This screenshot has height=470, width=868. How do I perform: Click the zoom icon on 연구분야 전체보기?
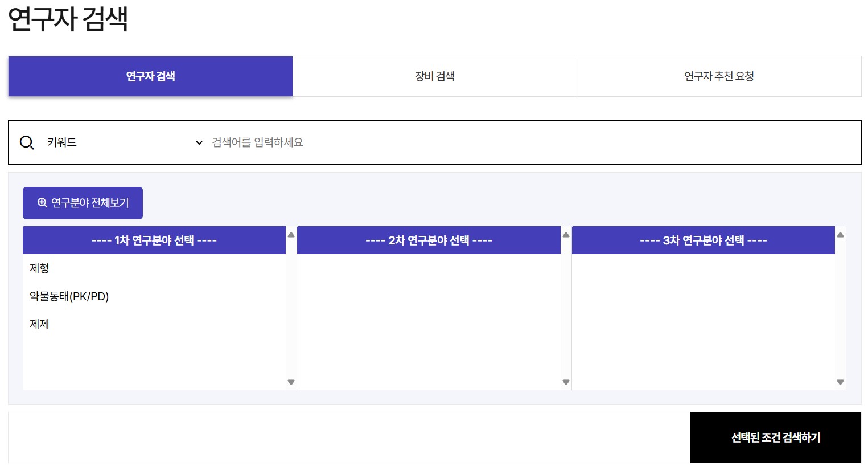coord(42,203)
